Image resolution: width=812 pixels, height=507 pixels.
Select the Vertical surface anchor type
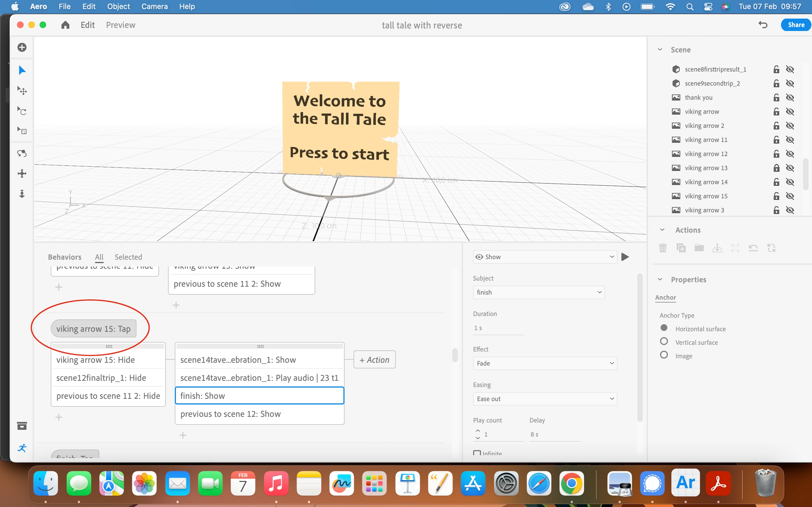664,342
